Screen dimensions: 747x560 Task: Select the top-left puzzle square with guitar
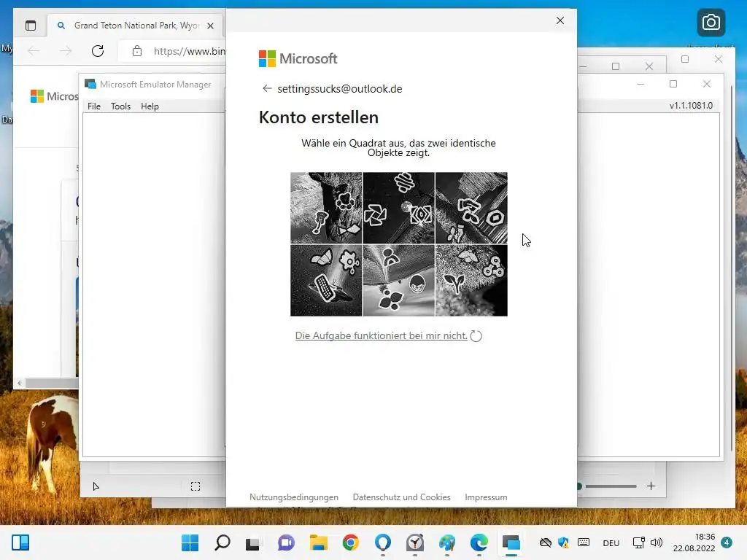326,208
